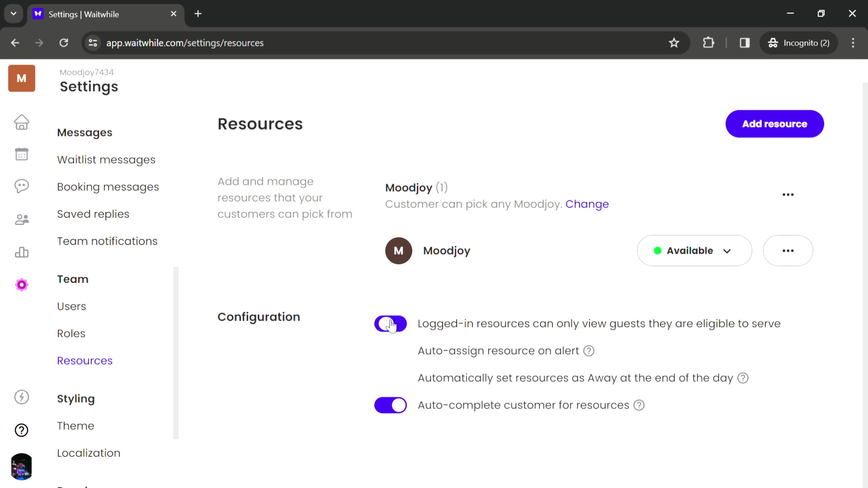Image resolution: width=868 pixels, height=488 pixels.
Task: Click the Change link for Moodjoy picking
Action: tap(587, 204)
